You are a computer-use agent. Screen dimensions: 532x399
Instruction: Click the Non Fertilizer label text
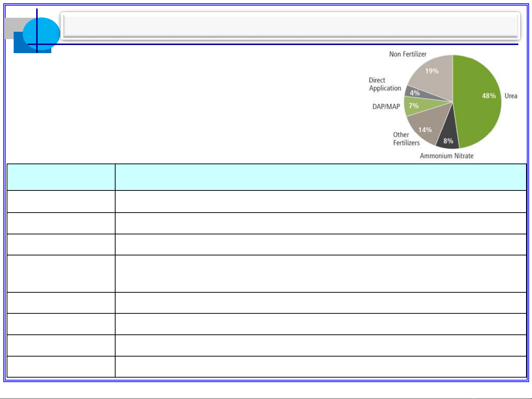(x=408, y=54)
